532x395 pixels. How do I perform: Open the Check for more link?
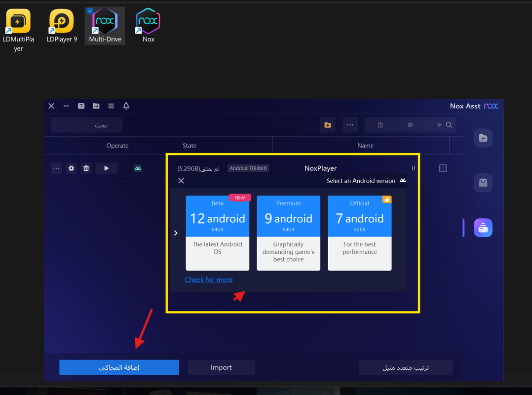coord(209,279)
